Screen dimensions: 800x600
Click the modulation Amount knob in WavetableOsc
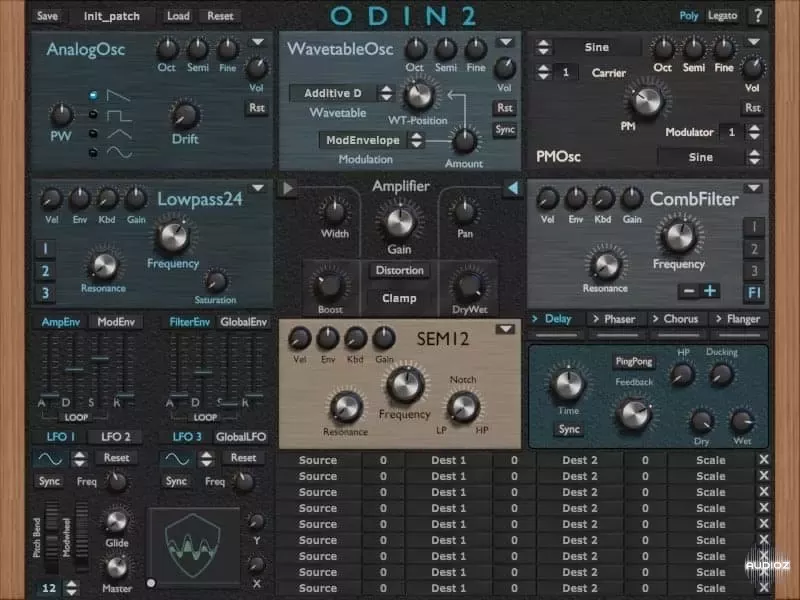[464, 141]
